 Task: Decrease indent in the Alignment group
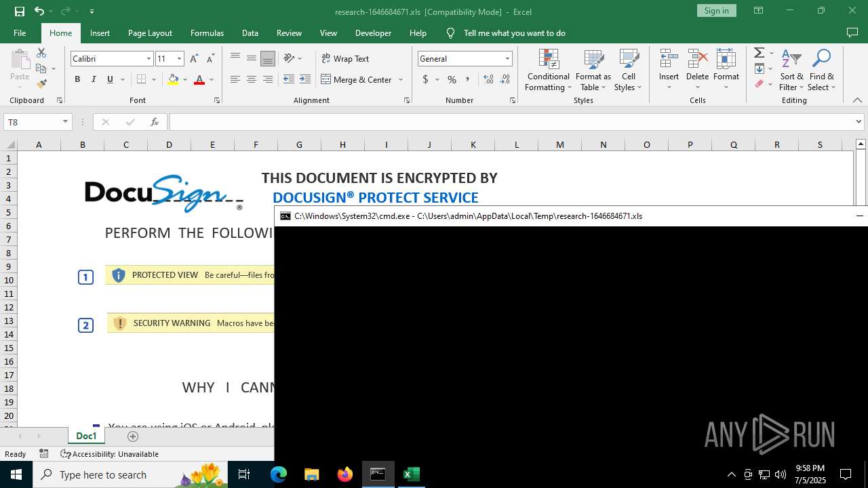pyautogui.click(x=289, y=79)
